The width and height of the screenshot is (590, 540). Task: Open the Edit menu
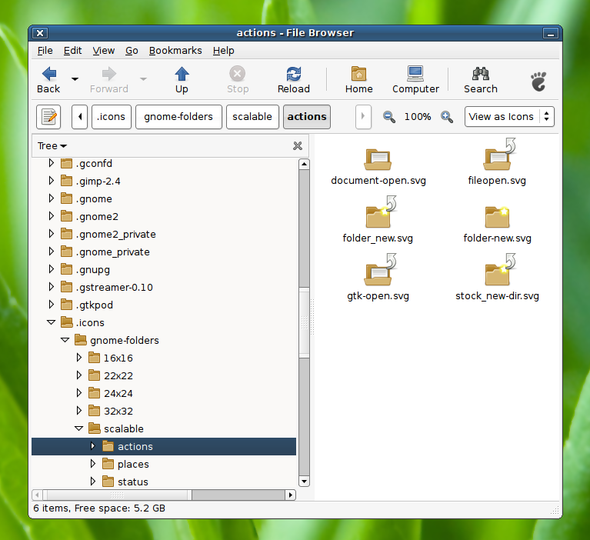[x=72, y=50]
